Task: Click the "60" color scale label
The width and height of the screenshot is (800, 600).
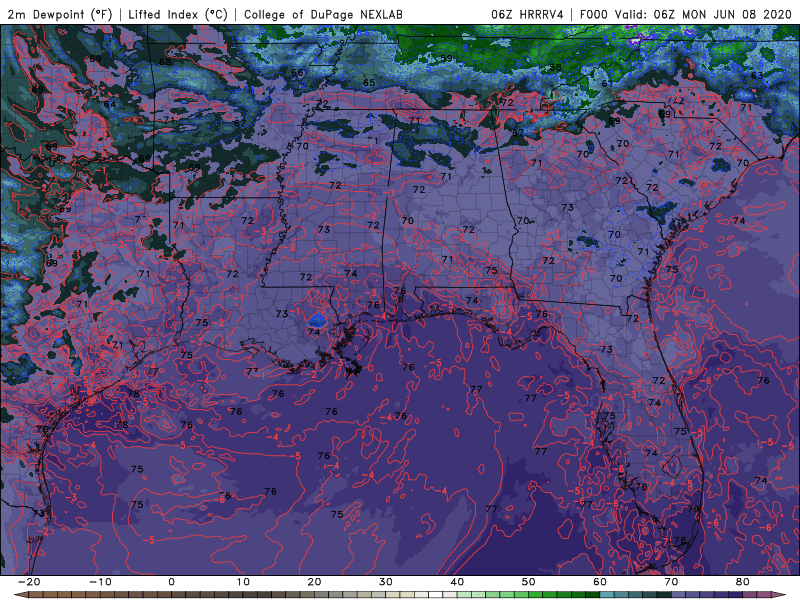Action: [600, 582]
